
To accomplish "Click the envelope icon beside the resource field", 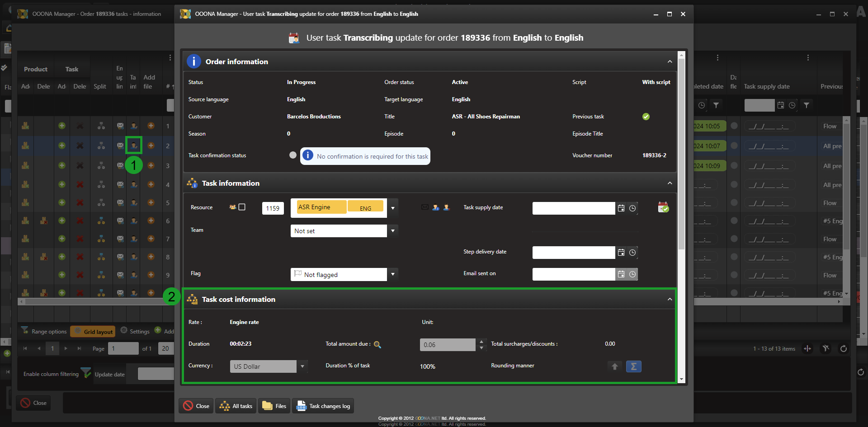I will click(425, 207).
